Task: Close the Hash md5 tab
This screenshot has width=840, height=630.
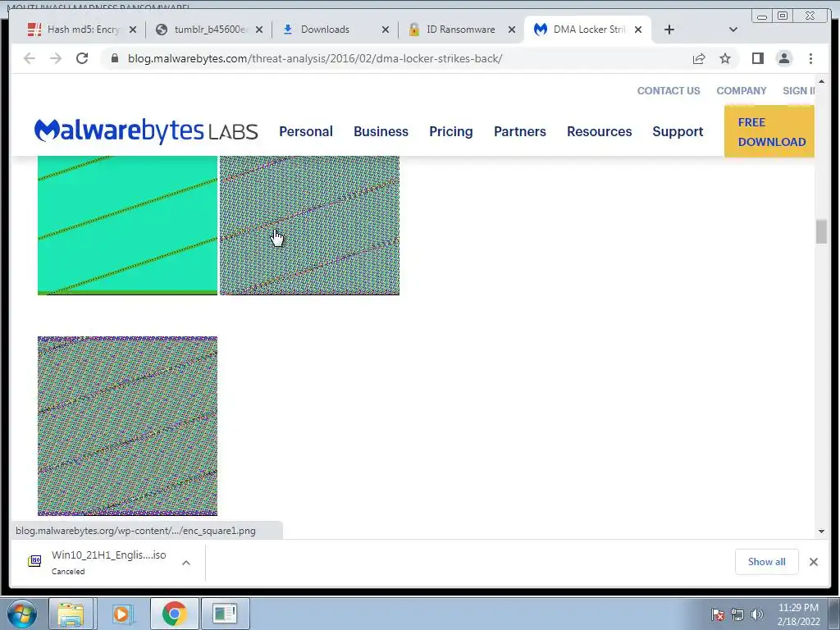Action: pos(133,30)
